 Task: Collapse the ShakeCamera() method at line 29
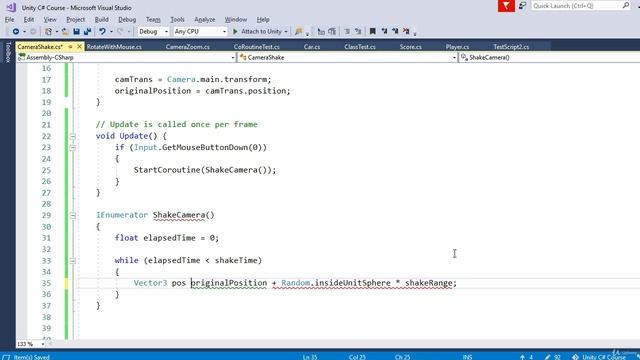pyautogui.click(x=73, y=216)
